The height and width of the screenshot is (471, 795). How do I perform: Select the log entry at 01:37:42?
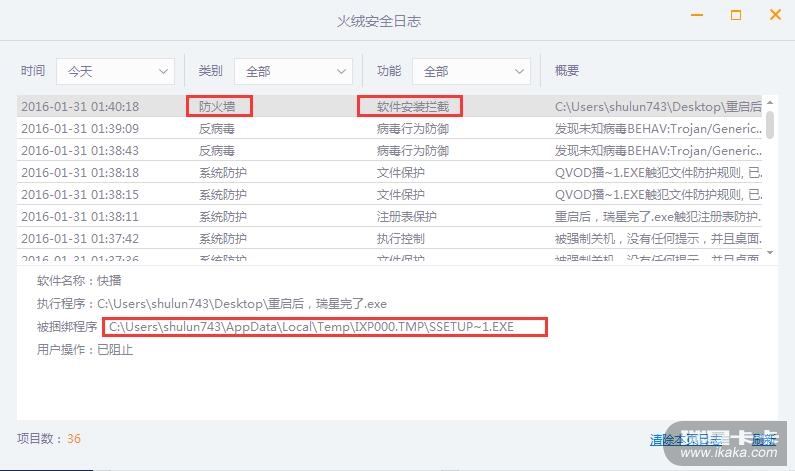389,238
